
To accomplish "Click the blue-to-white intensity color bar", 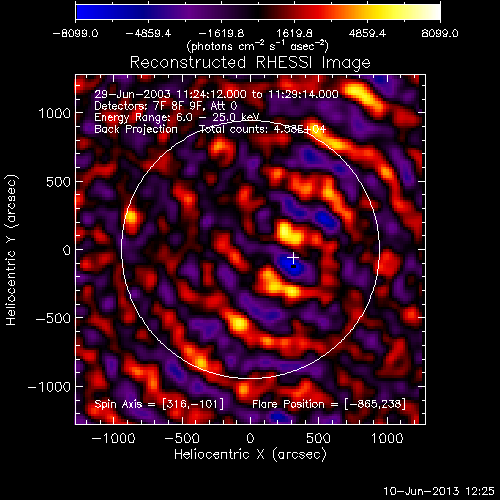I will point(258,12).
